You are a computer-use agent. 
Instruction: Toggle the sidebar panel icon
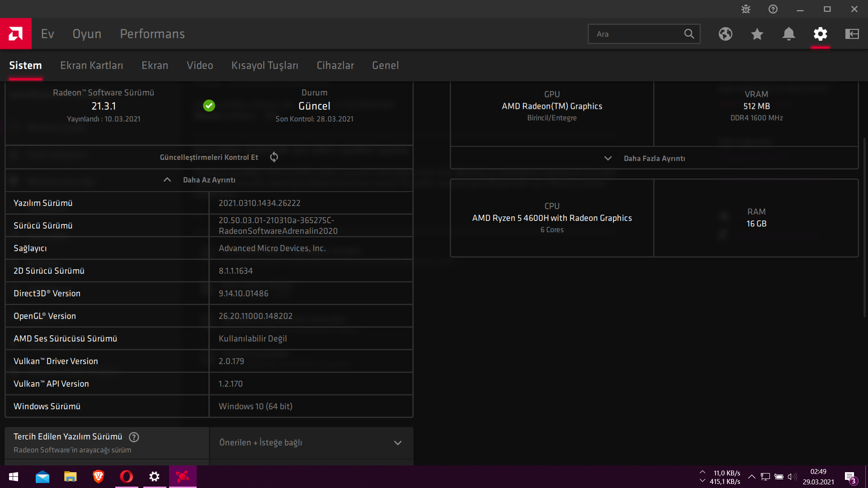point(852,34)
